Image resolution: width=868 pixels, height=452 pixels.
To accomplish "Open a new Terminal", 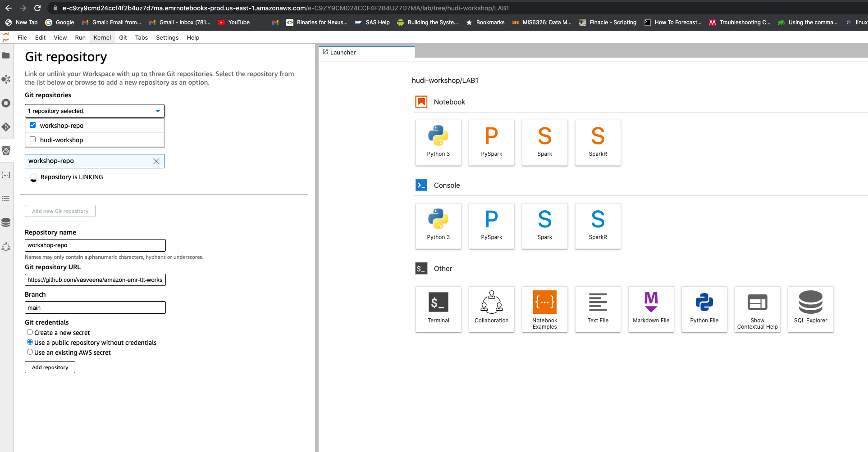I will 439,309.
